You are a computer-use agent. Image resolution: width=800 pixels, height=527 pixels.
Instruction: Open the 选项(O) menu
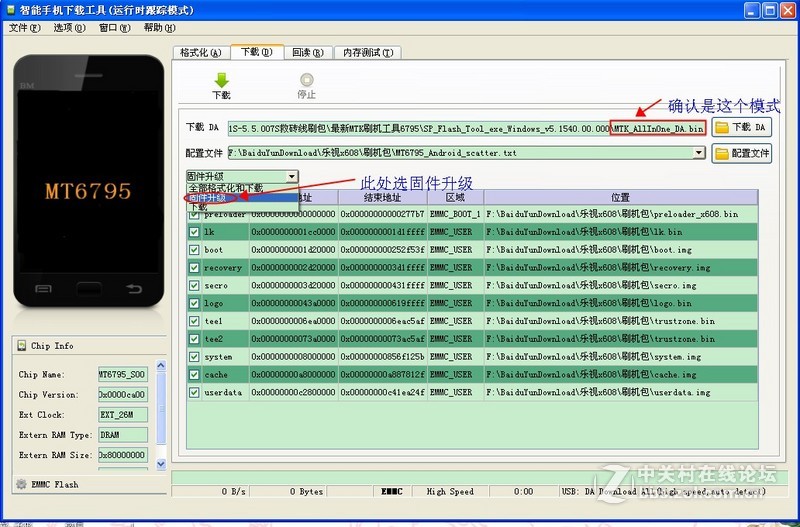pyautogui.click(x=69, y=28)
